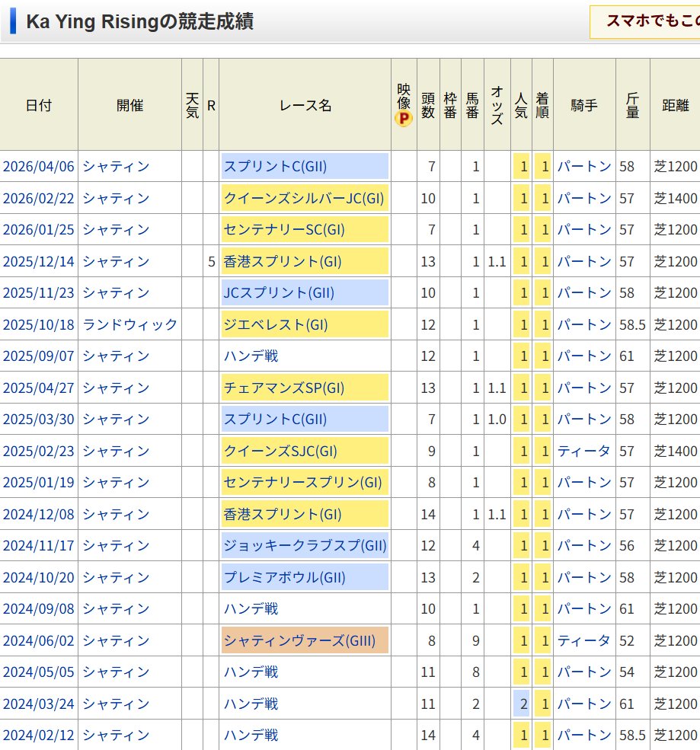Open the 2024/10/20 race date link

pos(39,577)
